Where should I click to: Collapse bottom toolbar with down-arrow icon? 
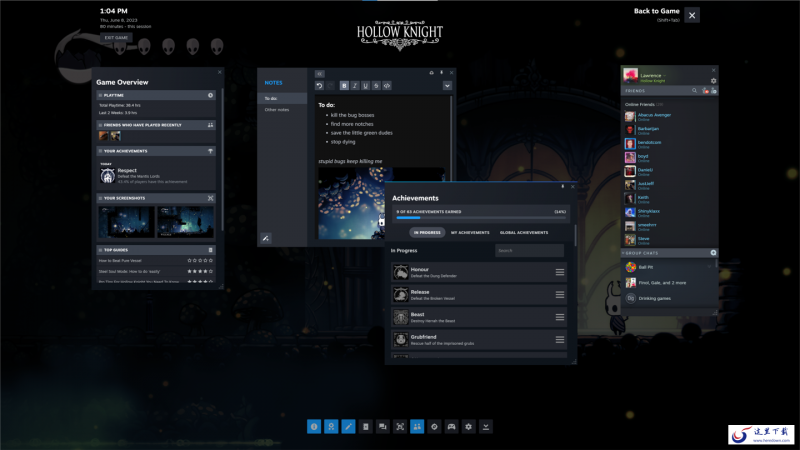click(x=486, y=427)
